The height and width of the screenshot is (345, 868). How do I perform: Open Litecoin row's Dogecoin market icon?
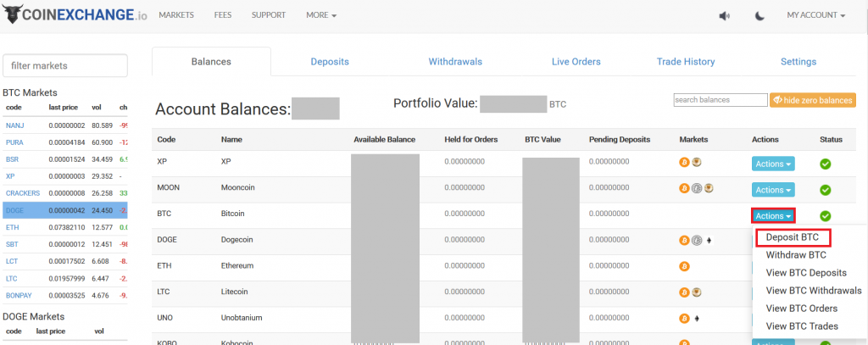coord(697,292)
